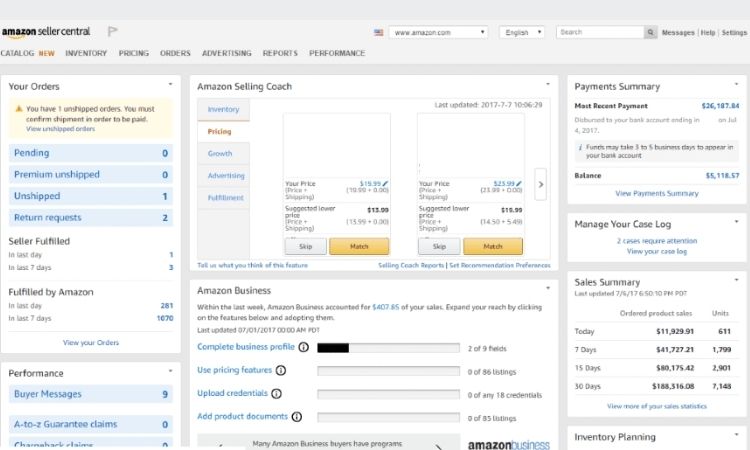Open the Performance menu
Image resolution: width=750 pixels, height=450 pixels.
click(x=337, y=53)
